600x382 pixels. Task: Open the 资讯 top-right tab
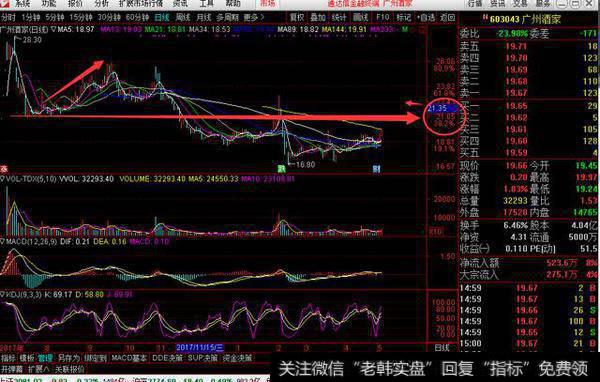coord(497,3)
